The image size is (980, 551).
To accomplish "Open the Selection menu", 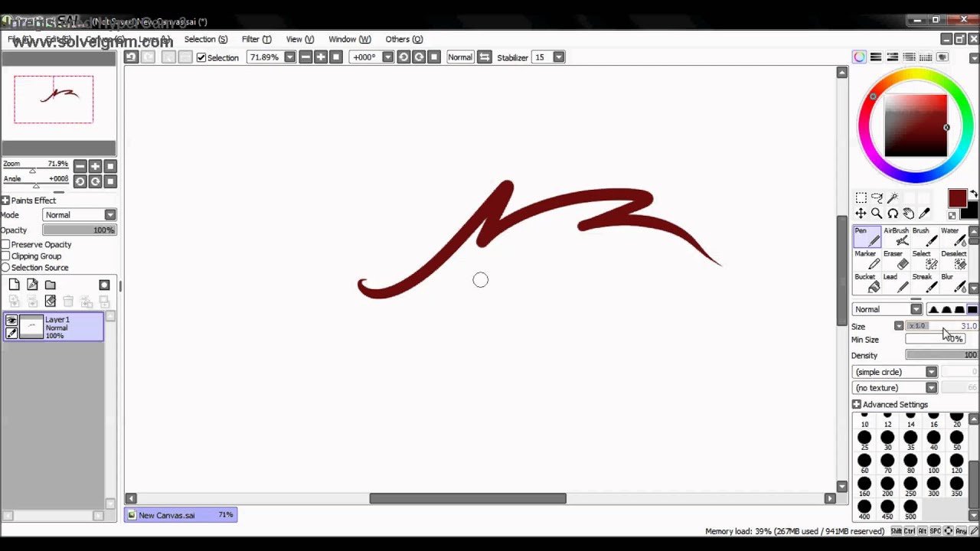I will tap(205, 39).
